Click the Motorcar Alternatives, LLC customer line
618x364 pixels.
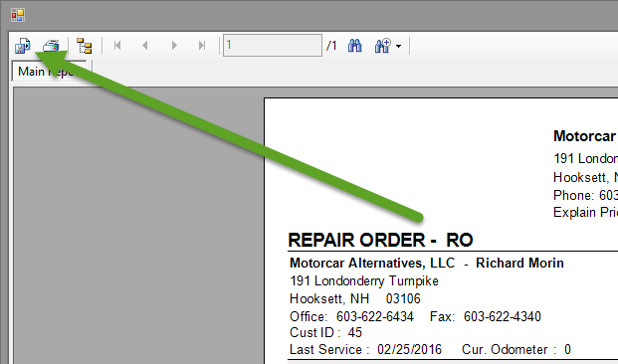pos(427,263)
